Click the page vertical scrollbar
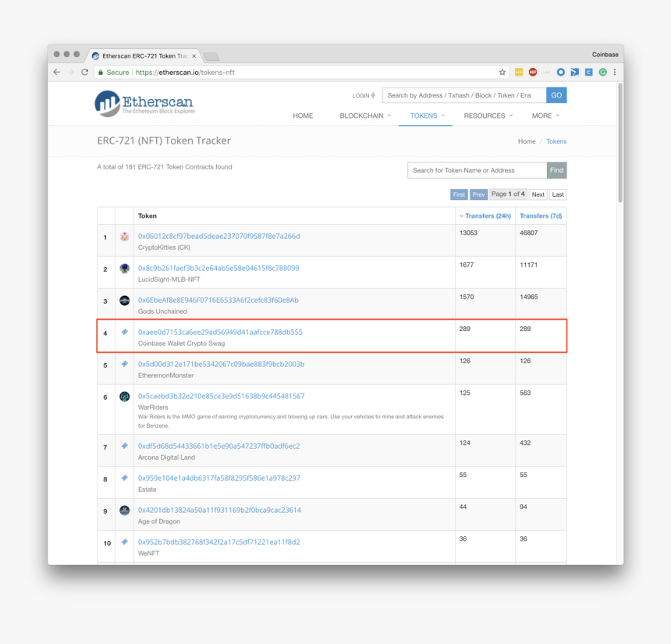This screenshot has width=671, height=644. point(620,144)
